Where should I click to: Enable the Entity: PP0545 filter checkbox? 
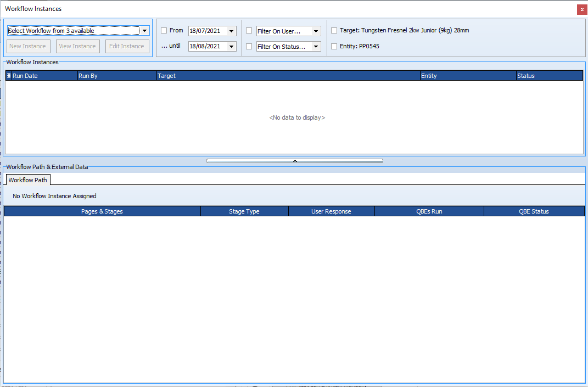point(334,46)
